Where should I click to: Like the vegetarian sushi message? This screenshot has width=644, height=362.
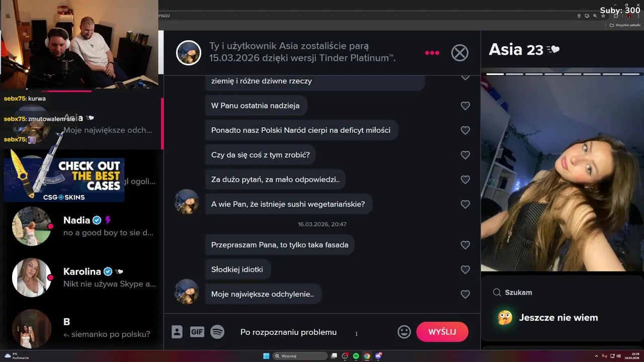(465, 204)
